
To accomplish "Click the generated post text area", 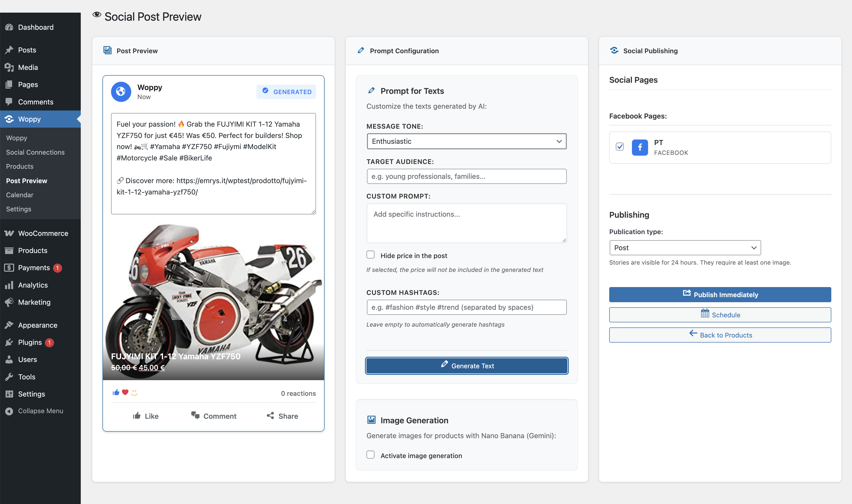I will click(213, 164).
